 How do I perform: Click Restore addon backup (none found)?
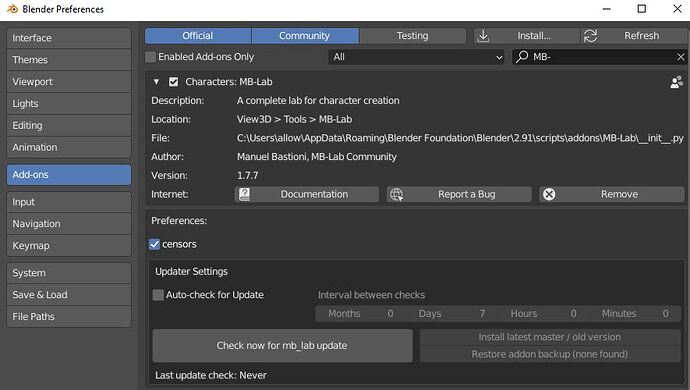(x=550, y=354)
